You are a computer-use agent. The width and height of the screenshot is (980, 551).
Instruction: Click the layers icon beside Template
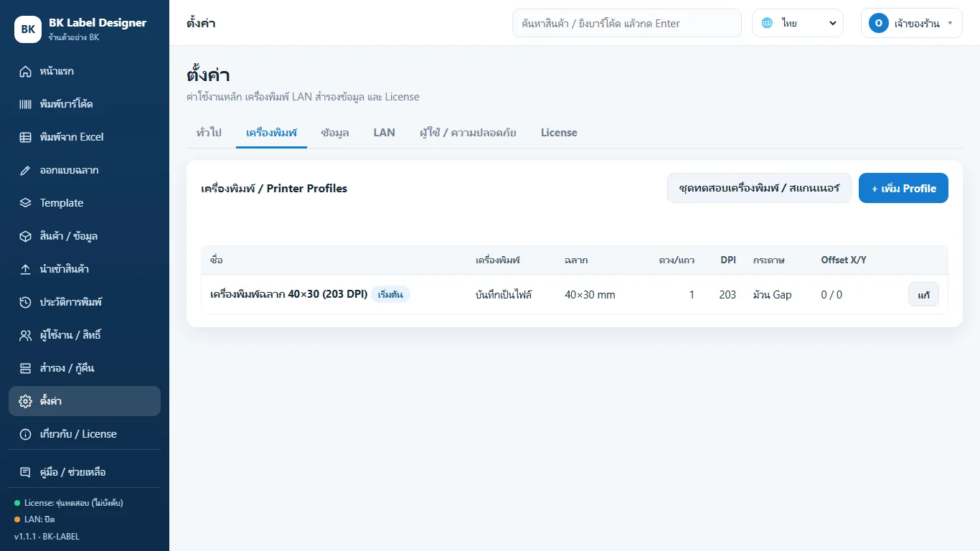pos(26,203)
